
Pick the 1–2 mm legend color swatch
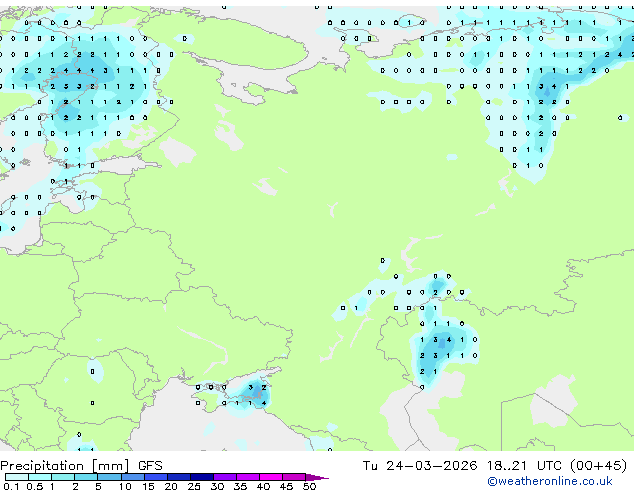click(x=63, y=477)
